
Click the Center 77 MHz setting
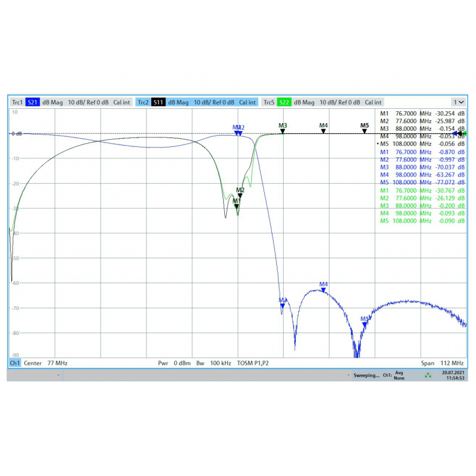pyautogui.click(x=46, y=363)
